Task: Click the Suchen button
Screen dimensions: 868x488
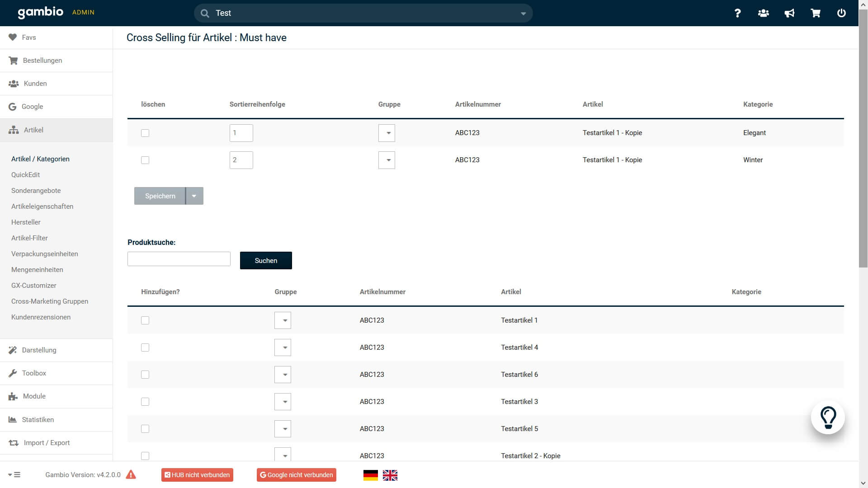Action: click(266, 261)
